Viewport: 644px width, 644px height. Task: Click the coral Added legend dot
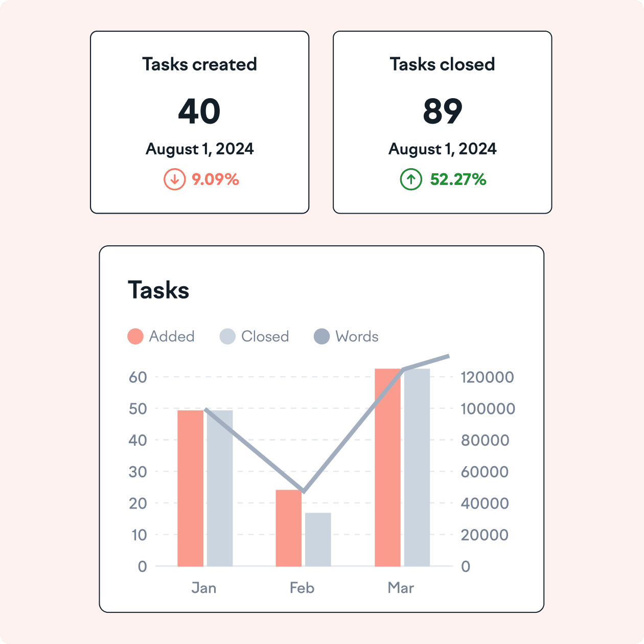coord(135,336)
